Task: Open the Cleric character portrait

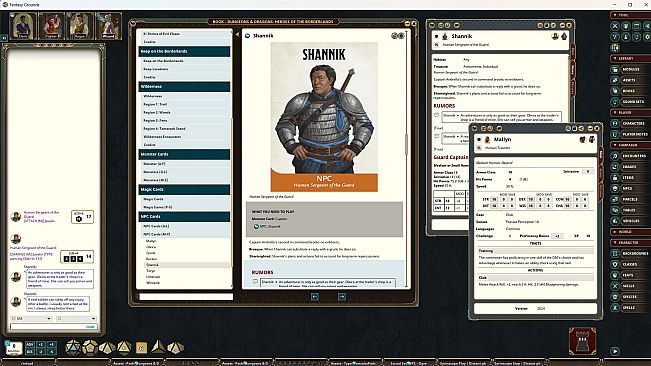Action: [x=22, y=26]
